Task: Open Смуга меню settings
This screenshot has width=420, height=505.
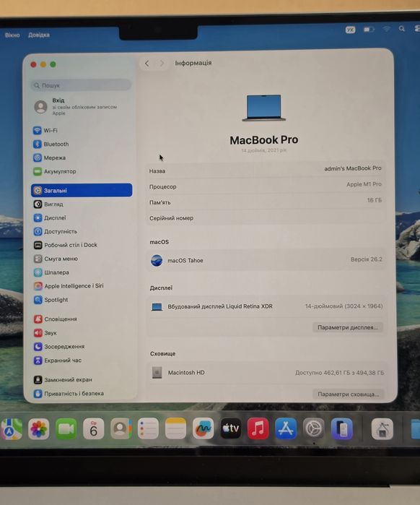Action: (x=56, y=259)
